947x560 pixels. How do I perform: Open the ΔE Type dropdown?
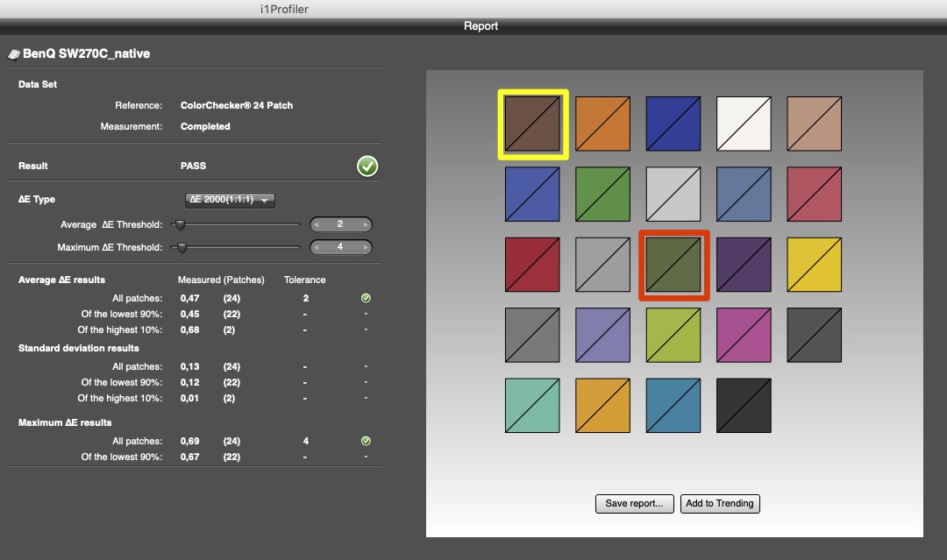coord(231,200)
